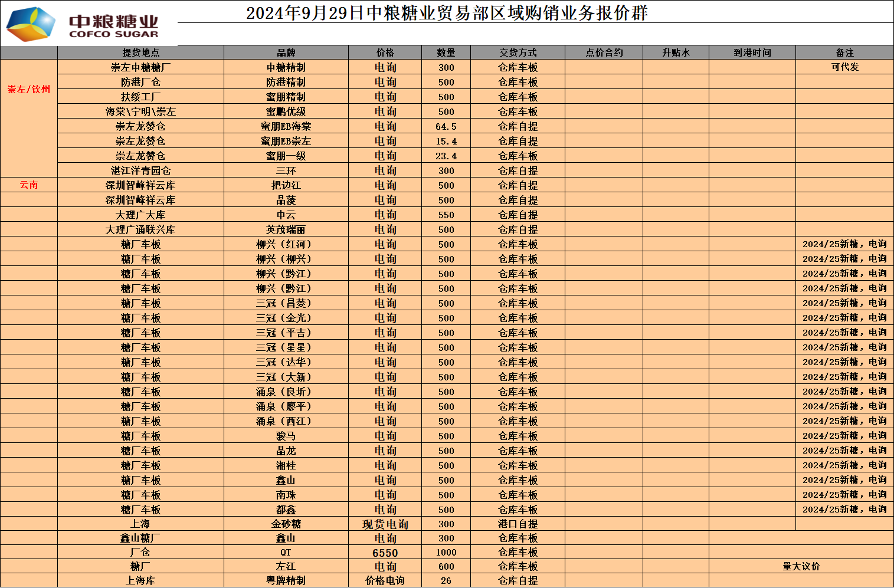Click the 金砂糖 brand cell

click(286, 524)
